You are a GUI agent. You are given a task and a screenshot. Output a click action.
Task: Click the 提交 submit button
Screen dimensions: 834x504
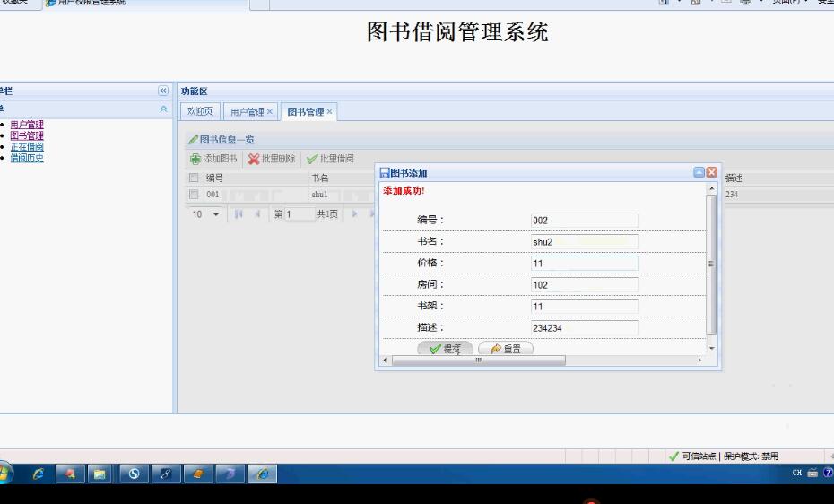(x=445, y=349)
